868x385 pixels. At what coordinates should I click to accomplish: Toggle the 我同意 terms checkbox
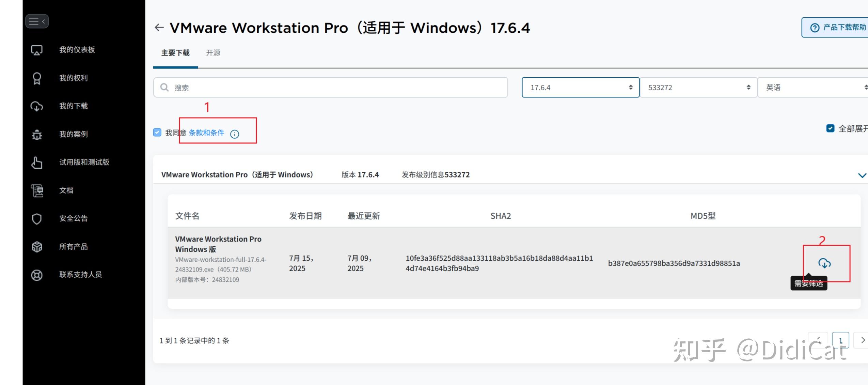click(157, 133)
